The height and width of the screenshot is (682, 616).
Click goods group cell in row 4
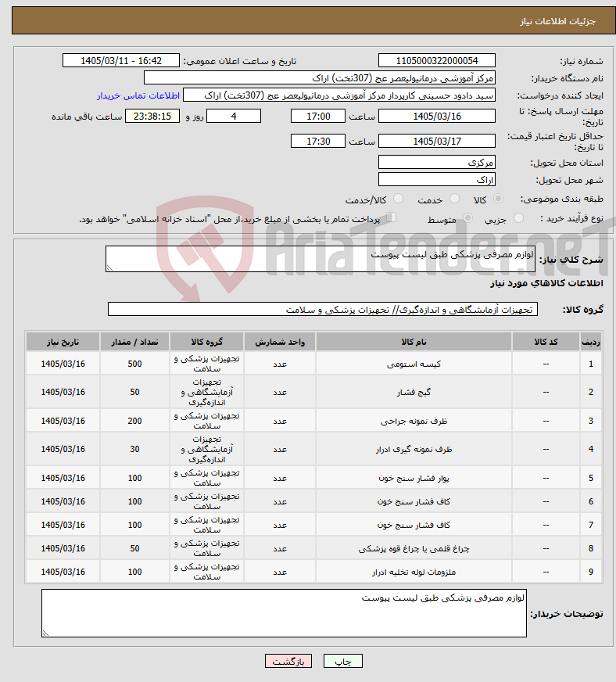coord(207,449)
